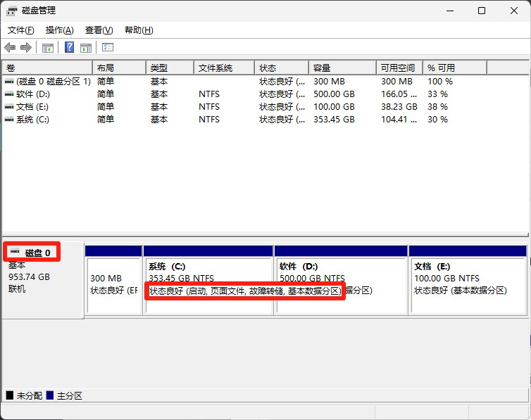Sort by the 文件系统 column header

click(x=224, y=68)
